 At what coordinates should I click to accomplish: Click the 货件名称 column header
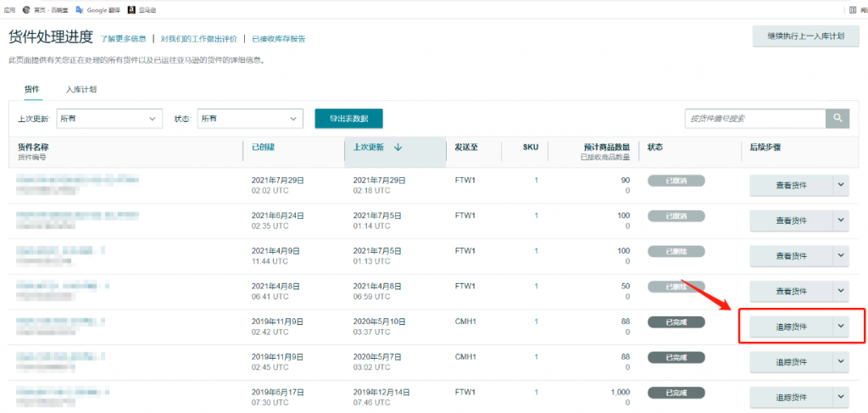click(33, 147)
